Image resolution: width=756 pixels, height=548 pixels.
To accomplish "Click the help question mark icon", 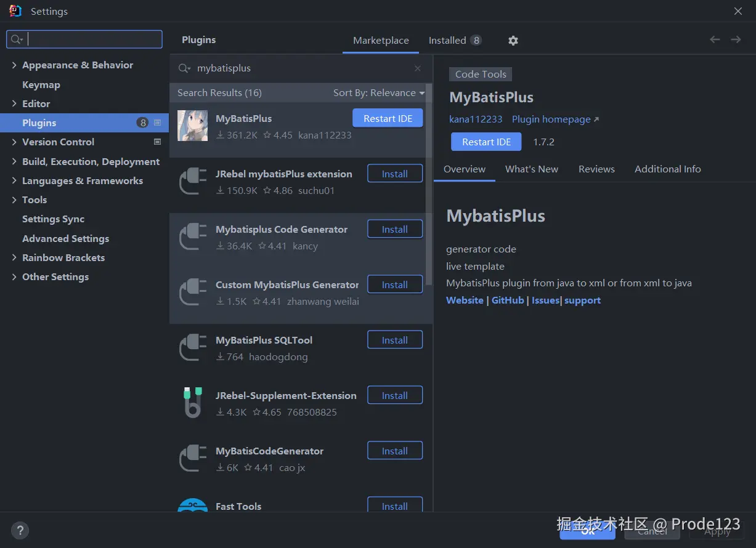I will click(20, 530).
